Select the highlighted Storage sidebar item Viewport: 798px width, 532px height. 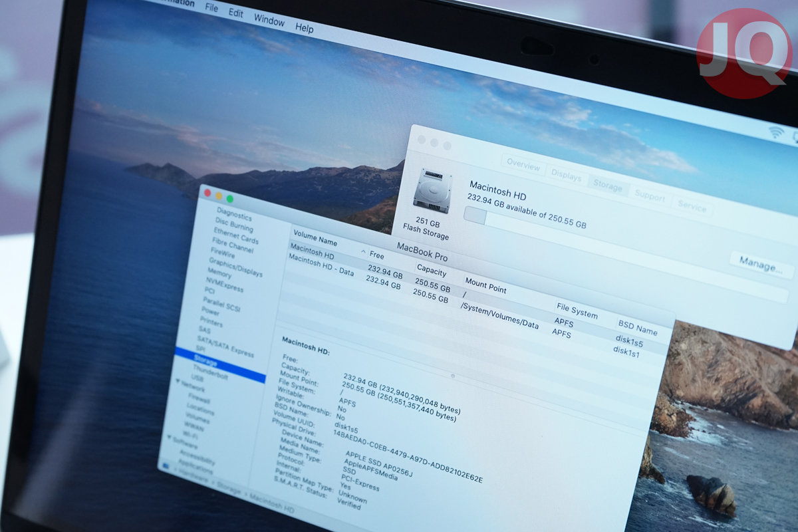pos(220,365)
